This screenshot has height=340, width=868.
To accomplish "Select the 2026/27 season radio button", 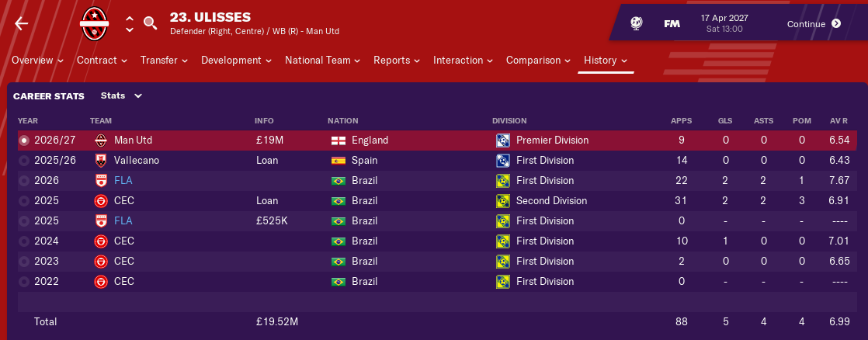I will click(25, 141).
